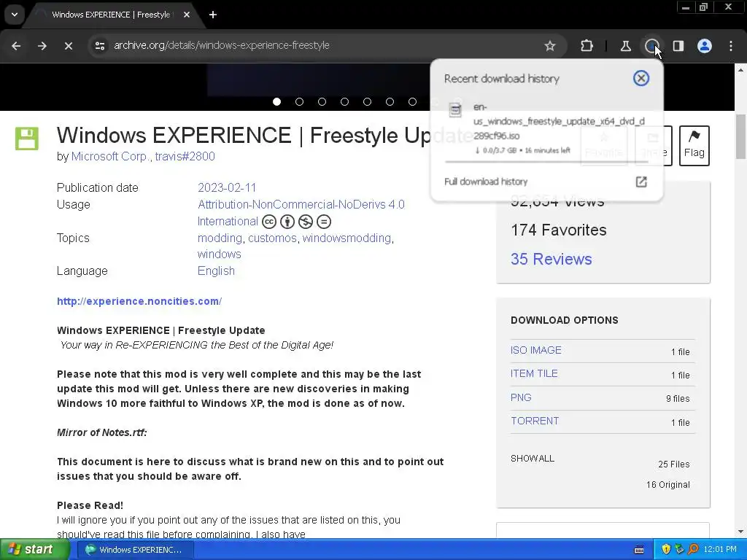Select the third carousel dot
The height and width of the screenshot is (560, 747).
point(322,101)
